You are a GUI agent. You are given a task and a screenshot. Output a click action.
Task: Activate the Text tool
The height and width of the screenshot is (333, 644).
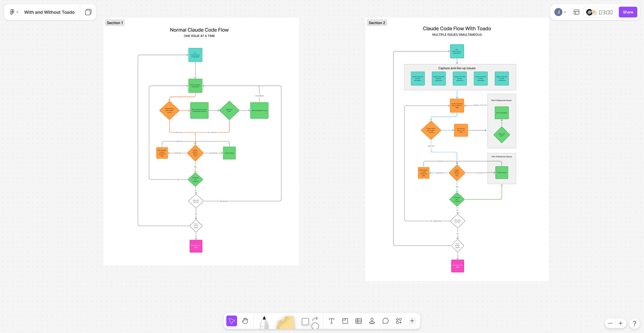click(x=331, y=321)
